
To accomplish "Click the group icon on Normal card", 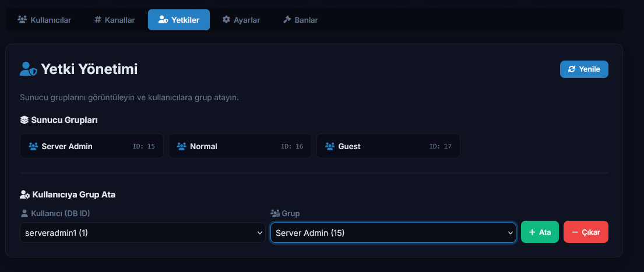I will (x=181, y=146).
